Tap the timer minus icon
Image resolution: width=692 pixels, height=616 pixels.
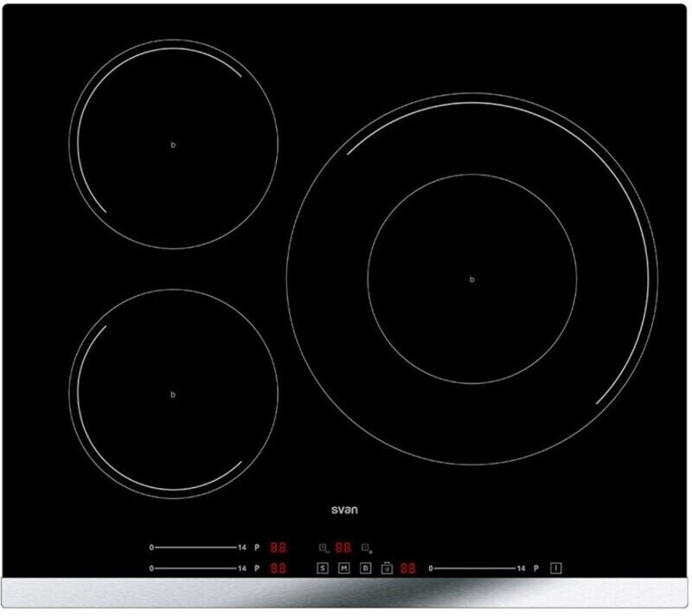[x=323, y=548]
